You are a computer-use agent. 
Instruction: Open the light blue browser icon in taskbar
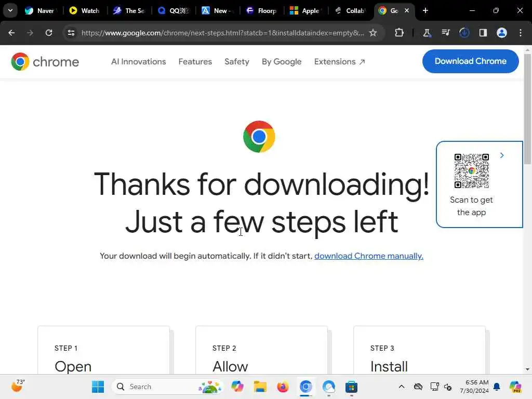328,387
